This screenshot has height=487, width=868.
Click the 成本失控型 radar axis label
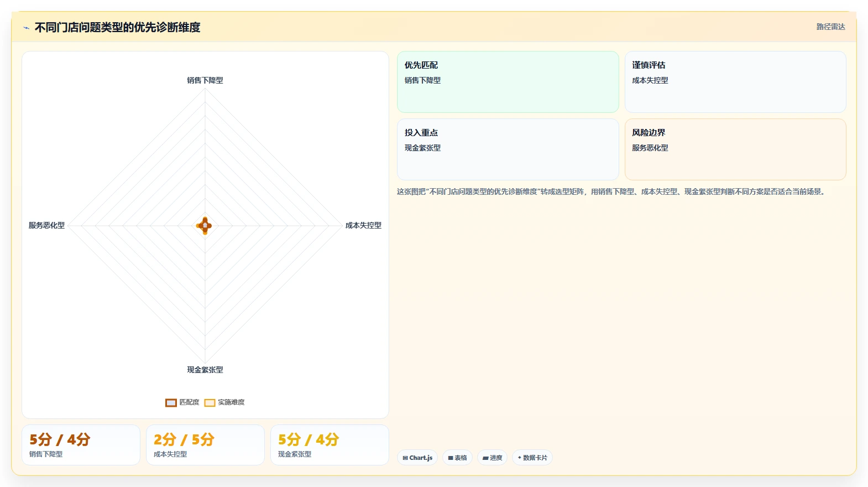(363, 225)
